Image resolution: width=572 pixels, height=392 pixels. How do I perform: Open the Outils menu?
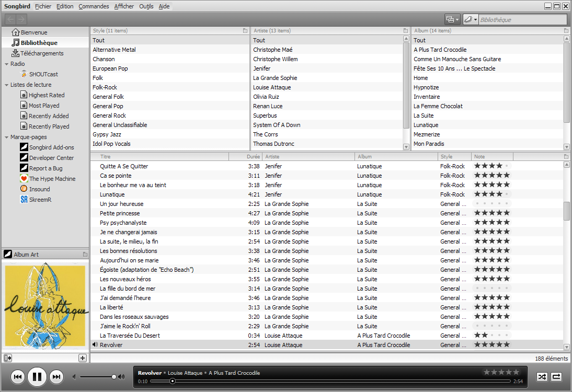tap(146, 6)
